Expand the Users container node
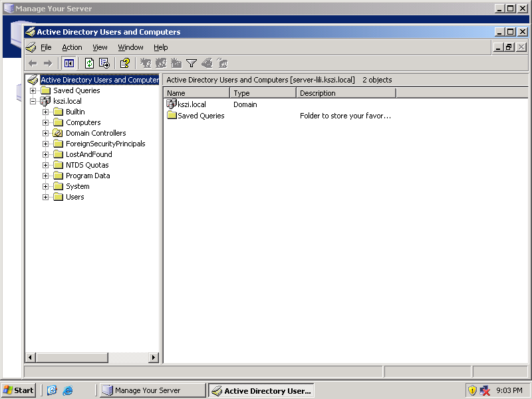 pos(45,197)
